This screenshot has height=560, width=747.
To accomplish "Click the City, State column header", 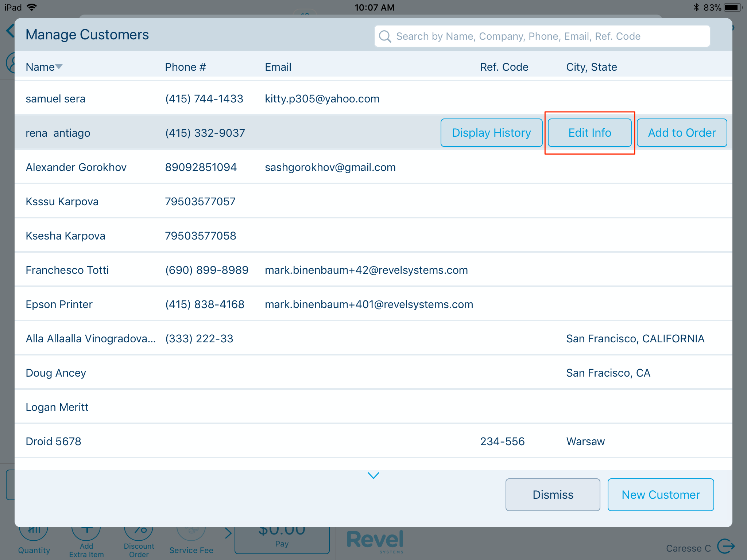I will [x=591, y=67].
